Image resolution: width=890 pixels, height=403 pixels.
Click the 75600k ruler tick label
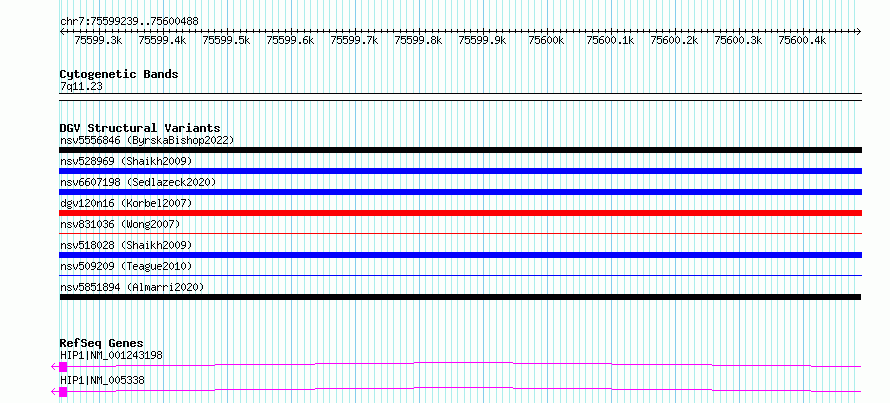(546, 40)
